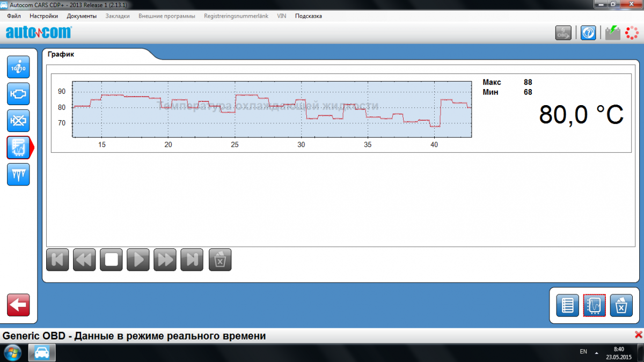Open the 10/10 vehicle info sidebar icon

pyautogui.click(x=18, y=68)
